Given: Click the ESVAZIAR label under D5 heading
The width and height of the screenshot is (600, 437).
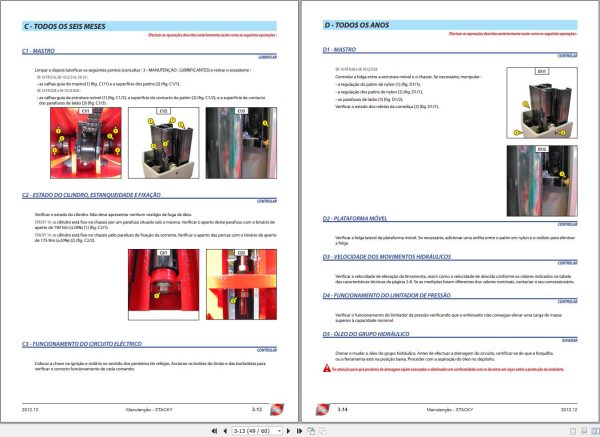Looking at the screenshot, I should (570, 340).
